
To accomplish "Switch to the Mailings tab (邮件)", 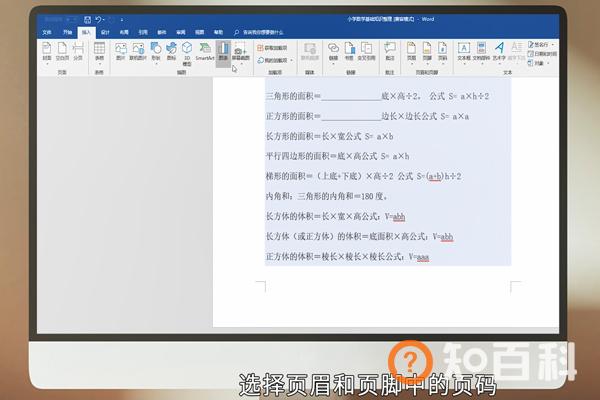I will click(x=162, y=33).
